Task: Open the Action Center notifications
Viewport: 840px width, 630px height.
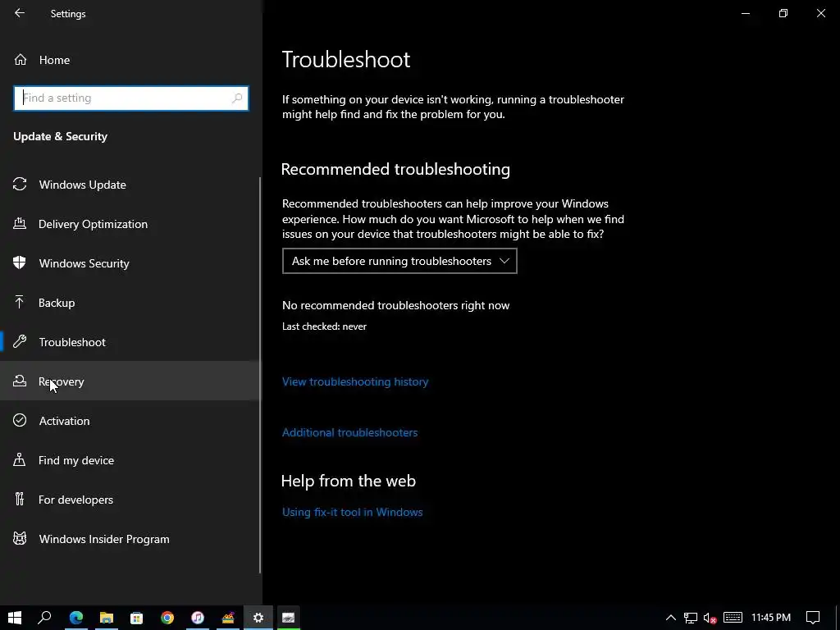Action: (813, 618)
